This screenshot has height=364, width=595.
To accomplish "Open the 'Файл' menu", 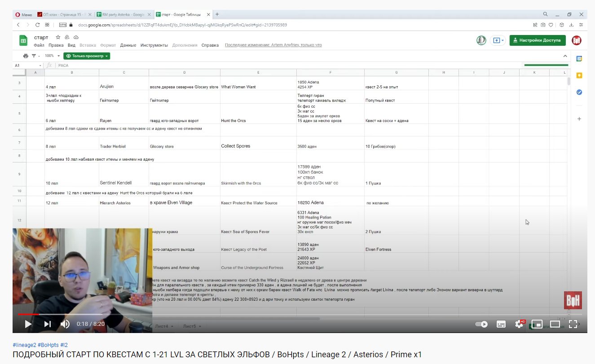I will coord(39,45).
